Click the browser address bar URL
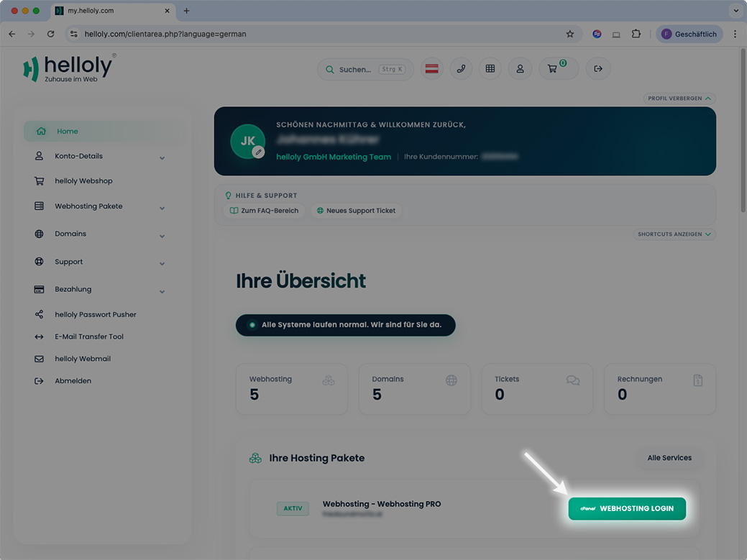The width and height of the screenshot is (747, 560). (x=165, y=34)
